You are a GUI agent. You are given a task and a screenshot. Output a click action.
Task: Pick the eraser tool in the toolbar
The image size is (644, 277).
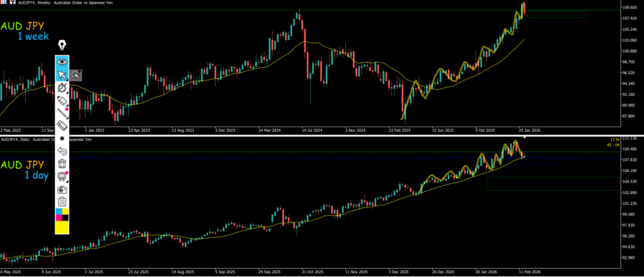[x=62, y=126]
